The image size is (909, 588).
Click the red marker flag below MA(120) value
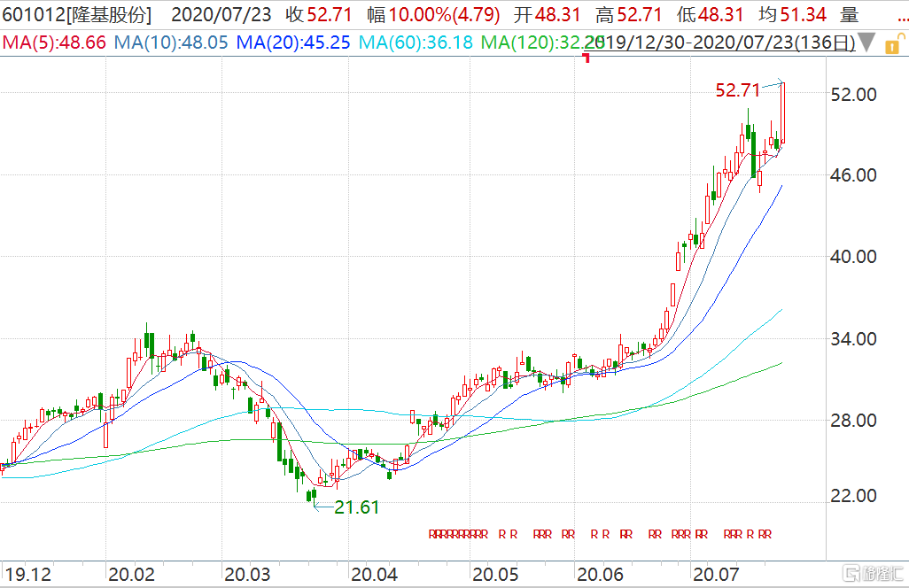587,58
